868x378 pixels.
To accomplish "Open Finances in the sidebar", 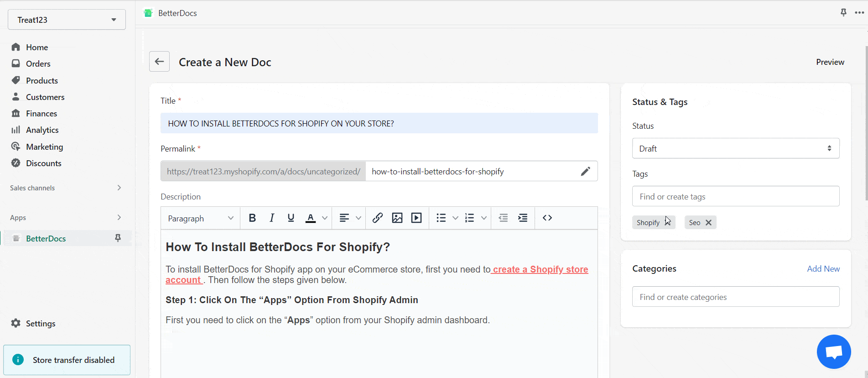I will (41, 113).
